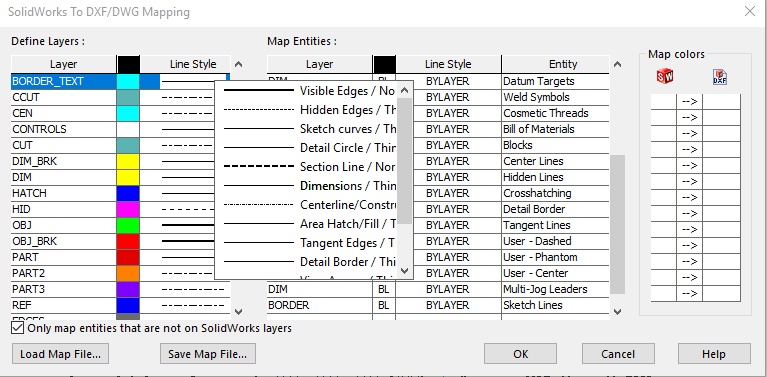Click Bill of Materials entity cell

coord(555,129)
